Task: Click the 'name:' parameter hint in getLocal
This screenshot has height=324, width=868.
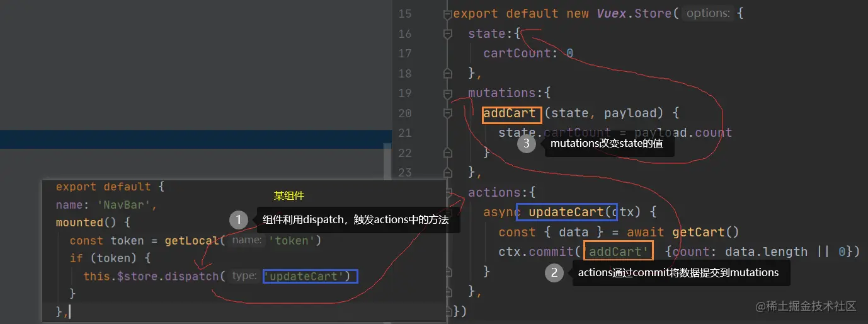Action: click(x=246, y=240)
